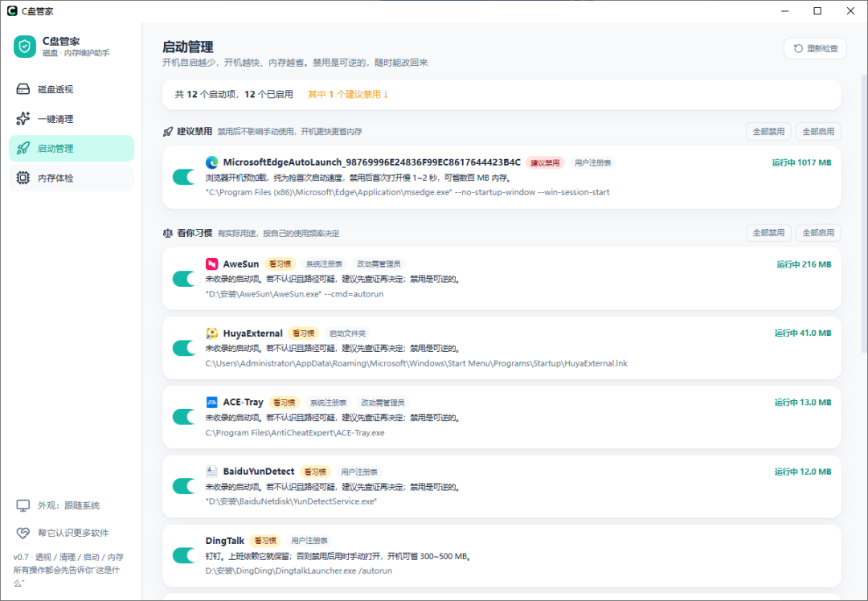Click 全部禁用 in 看你习惯 section
Viewport: 868px width, 601px height.
[x=768, y=233]
